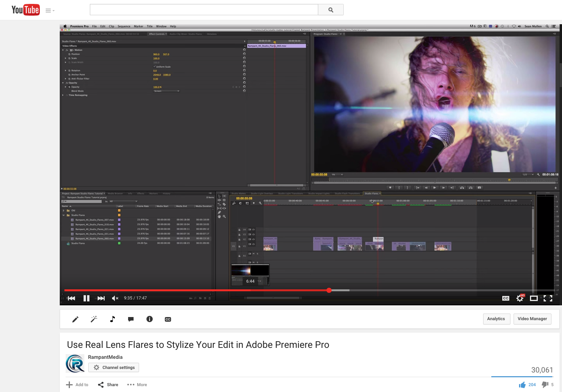The image size is (562, 392).
Task: Click Add Marker in the Program Monitor
Action: point(390,187)
